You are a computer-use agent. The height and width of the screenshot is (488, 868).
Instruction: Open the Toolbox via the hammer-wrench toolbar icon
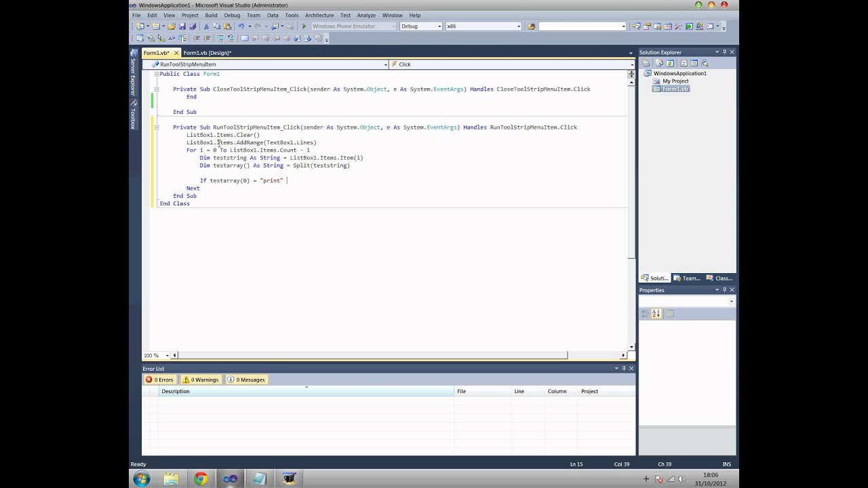(x=678, y=26)
